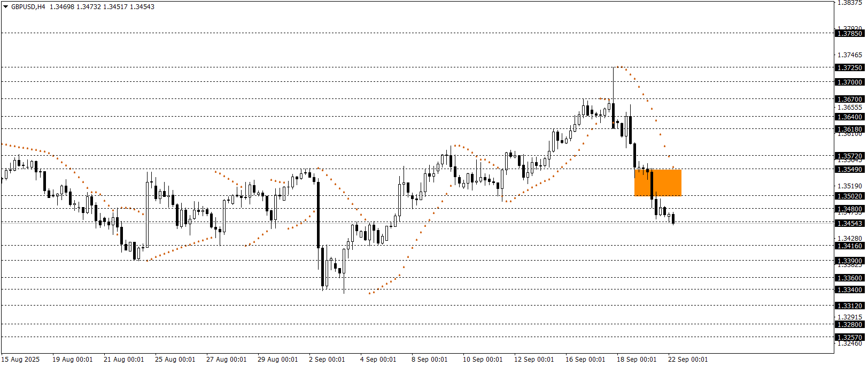The image size is (868, 366).
Task: Click the 8 Sep 00:01 time label
Action: tap(429, 359)
